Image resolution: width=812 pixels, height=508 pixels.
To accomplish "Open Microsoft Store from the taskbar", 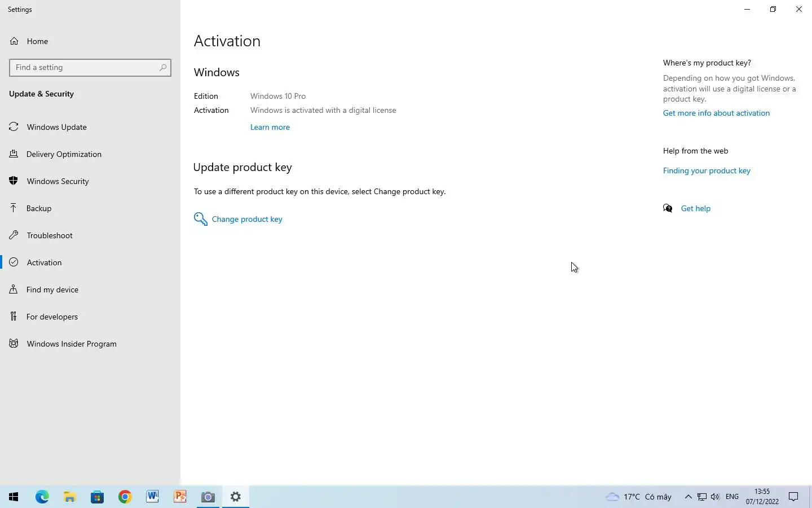I will point(97,497).
